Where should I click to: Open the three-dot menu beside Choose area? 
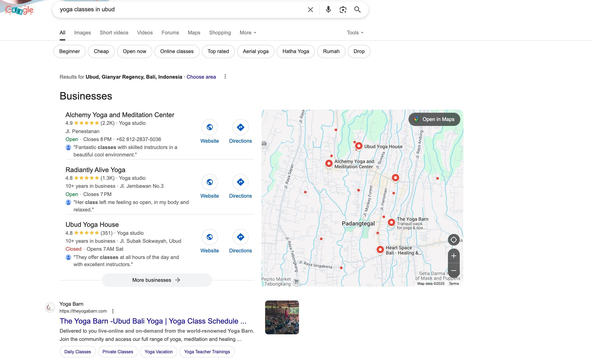[225, 77]
